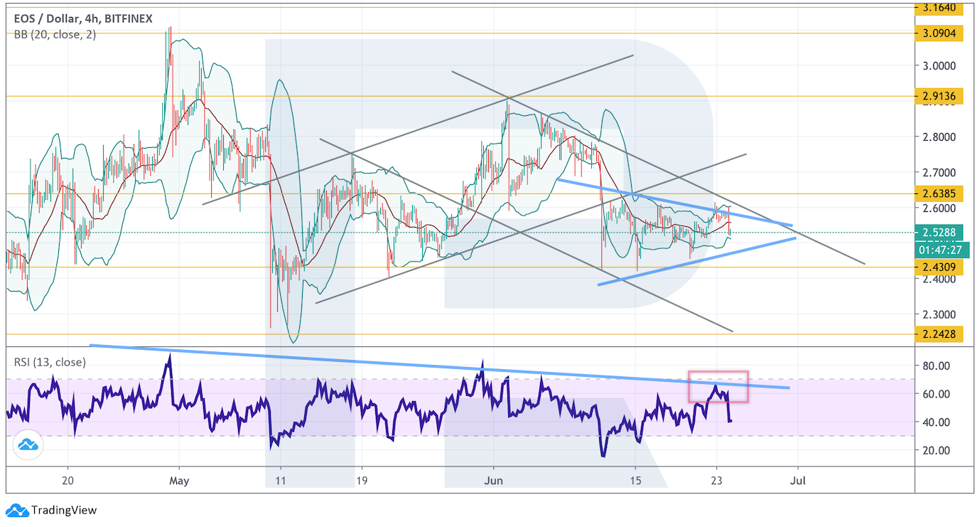Viewport: 980px width, 527px height.
Task: Click the pink highlighted box on RSI
Action: [718, 386]
